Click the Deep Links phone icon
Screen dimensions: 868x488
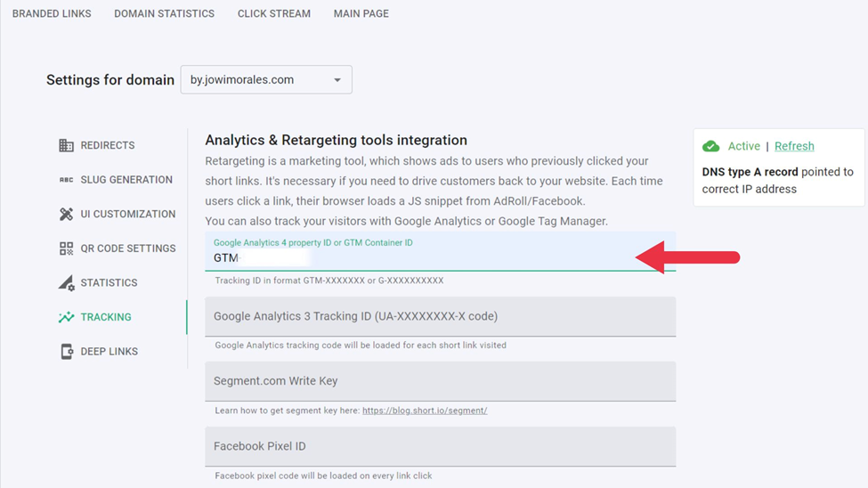coord(67,351)
